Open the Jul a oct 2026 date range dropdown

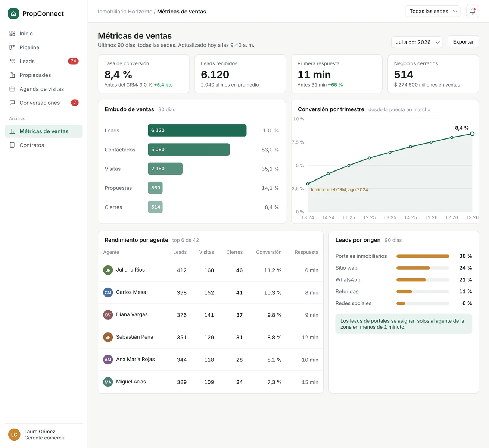coord(417,42)
